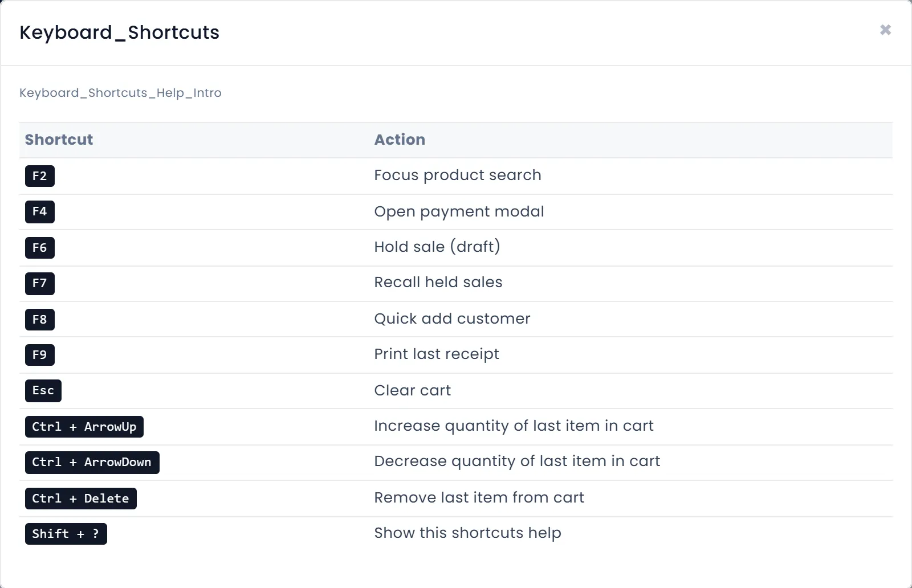Click the F6 key badge
The width and height of the screenshot is (912, 588).
point(40,248)
